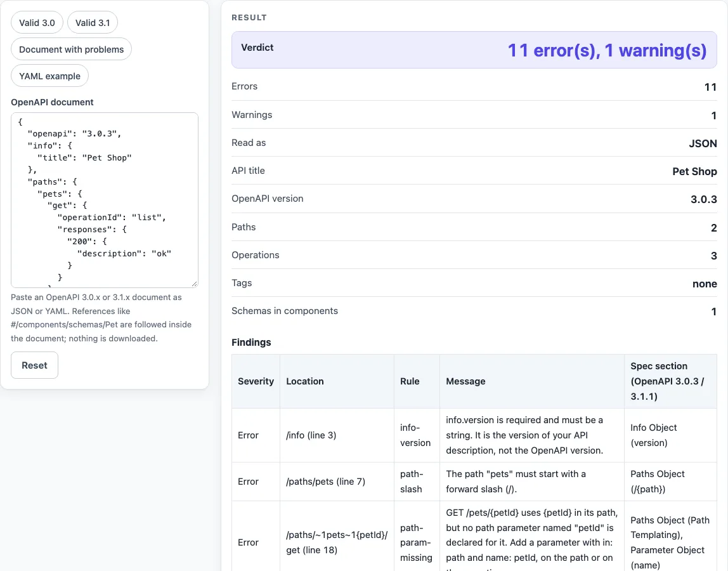Click the 'info-version' rule cell
The height and width of the screenshot is (571, 728).
(417, 435)
